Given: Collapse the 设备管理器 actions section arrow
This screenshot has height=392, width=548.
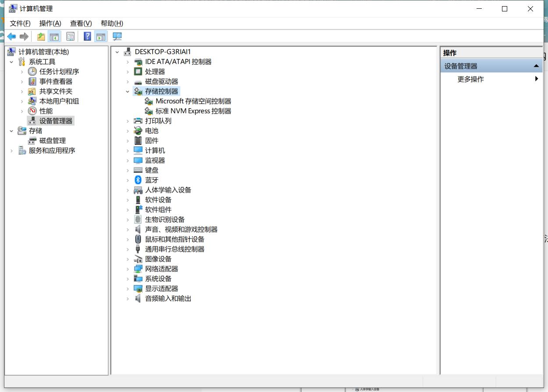Looking at the screenshot, I should (536, 66).
